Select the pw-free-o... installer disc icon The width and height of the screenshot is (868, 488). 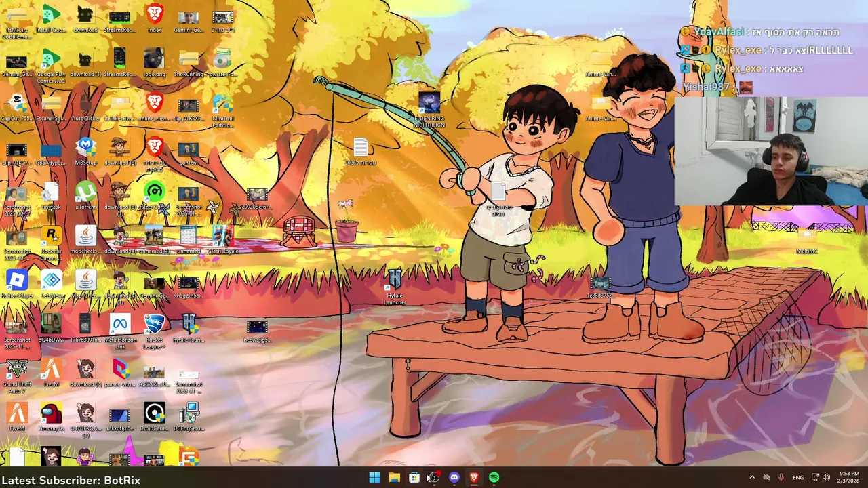(x=222, y=62)
